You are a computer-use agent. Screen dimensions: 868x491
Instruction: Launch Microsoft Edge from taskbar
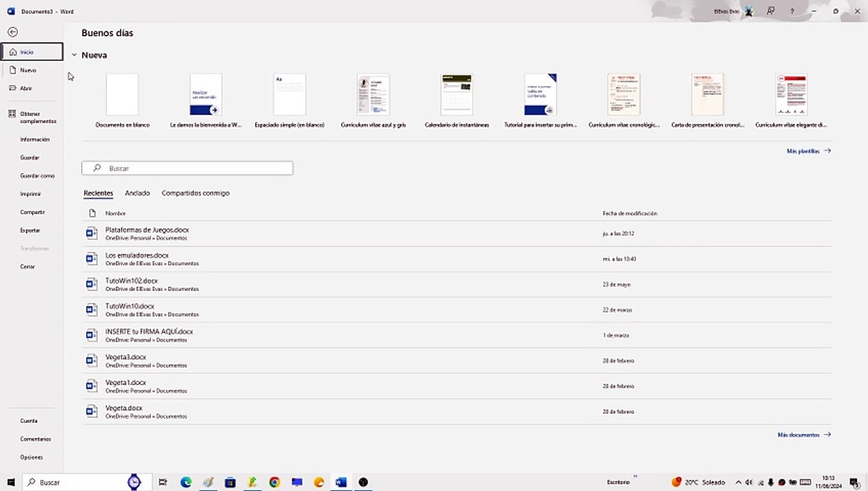click(x=186, y=482)
